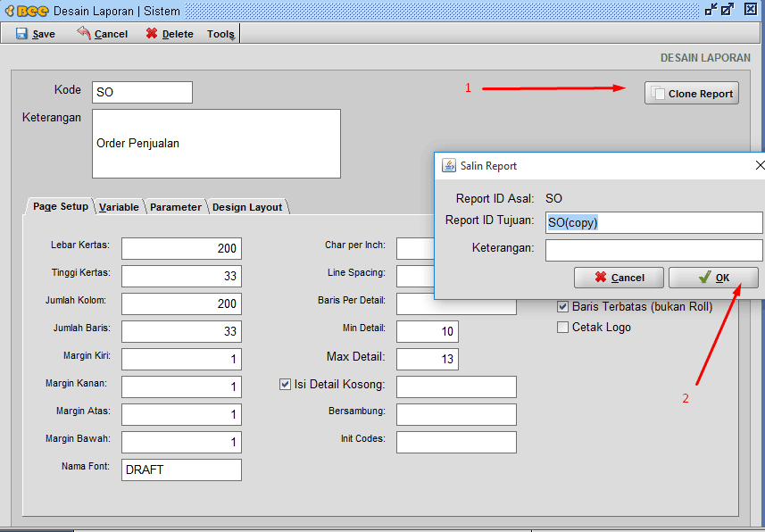Screen dimensions: 765x532
Task: Click the Java icon in Salin Report dialog
Action: pos(448,165)
